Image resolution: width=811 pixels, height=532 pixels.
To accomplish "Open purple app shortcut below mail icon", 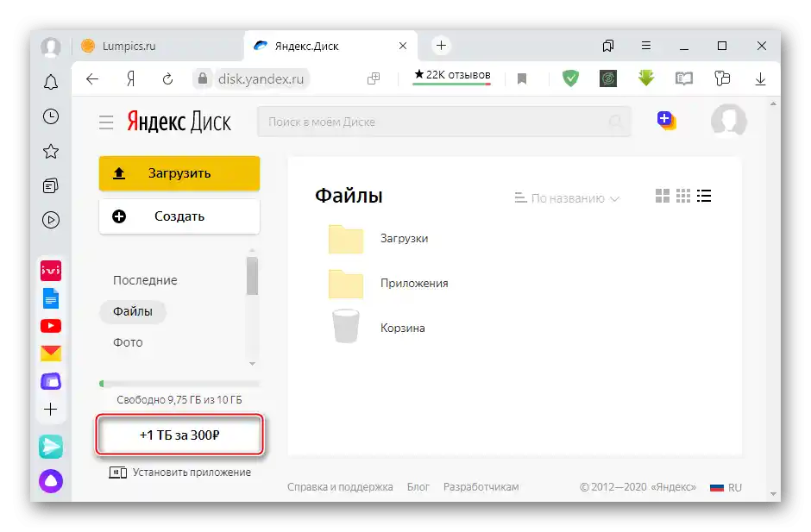I will coord(51,381).
